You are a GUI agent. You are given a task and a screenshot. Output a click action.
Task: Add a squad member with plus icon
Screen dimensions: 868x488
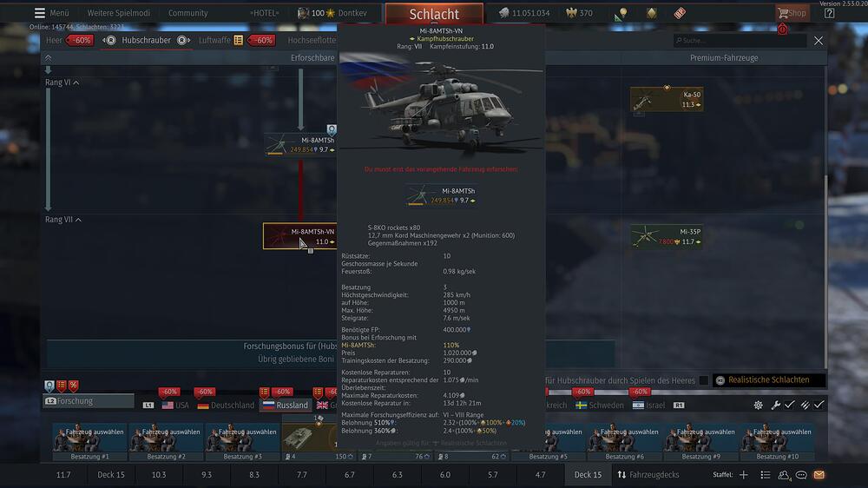744,475
